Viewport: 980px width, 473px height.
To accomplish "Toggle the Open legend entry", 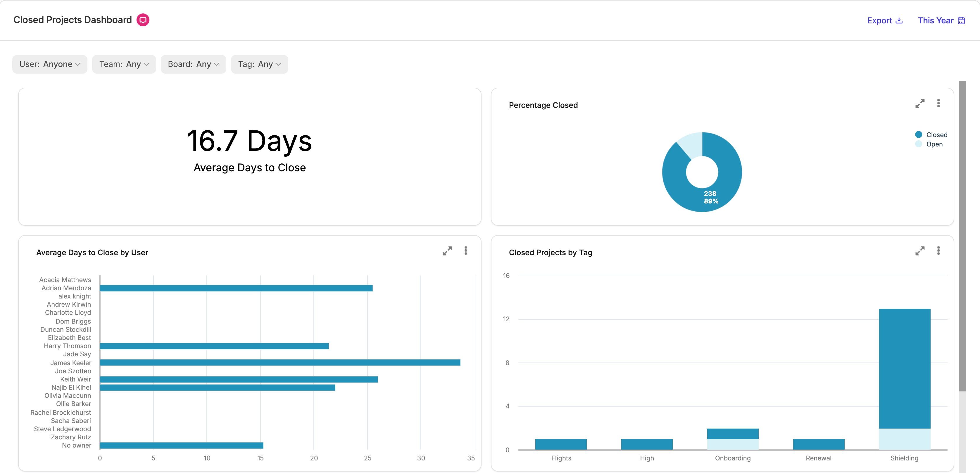I will (929, 144).
